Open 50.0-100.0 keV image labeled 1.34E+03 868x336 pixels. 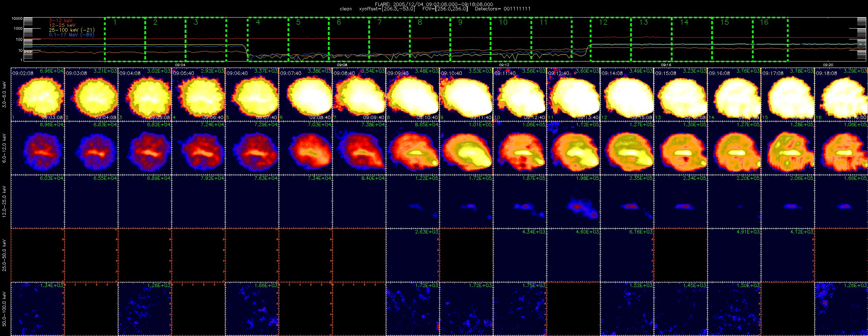point(38,309)
